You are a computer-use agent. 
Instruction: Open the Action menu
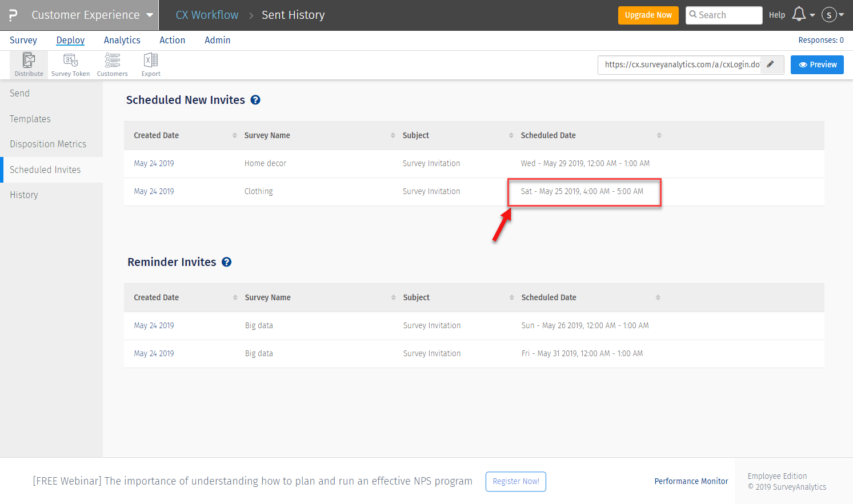pos(172,40)
